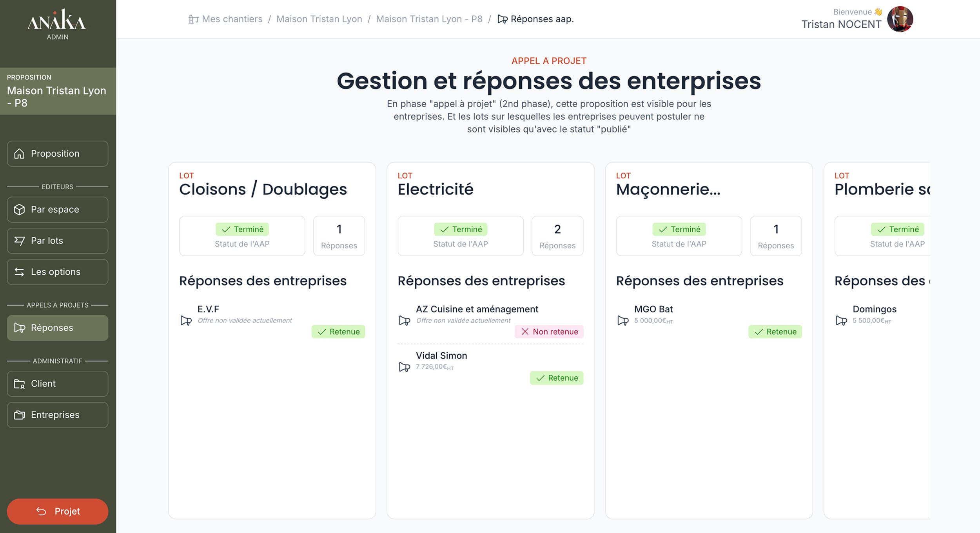Open Maison Tristan Lyon - P8 breadcrumb

(x=429, y=19)
